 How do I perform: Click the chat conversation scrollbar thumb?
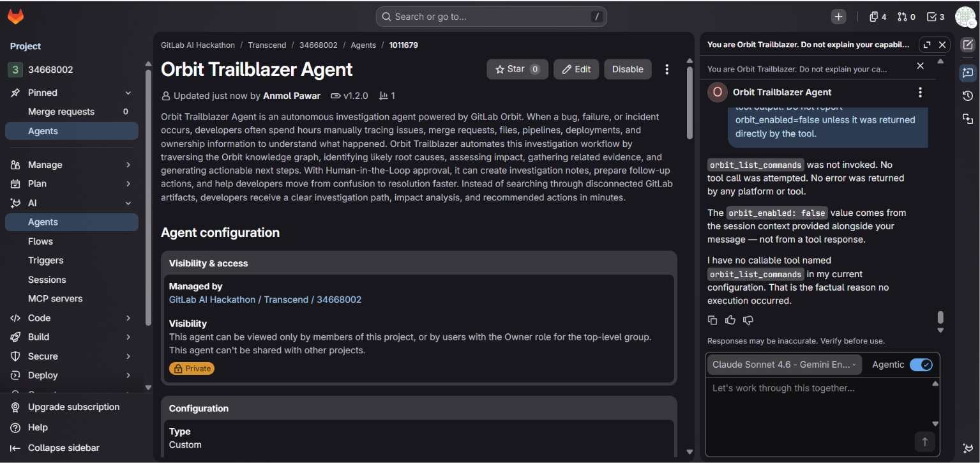(x=940, y=317)
